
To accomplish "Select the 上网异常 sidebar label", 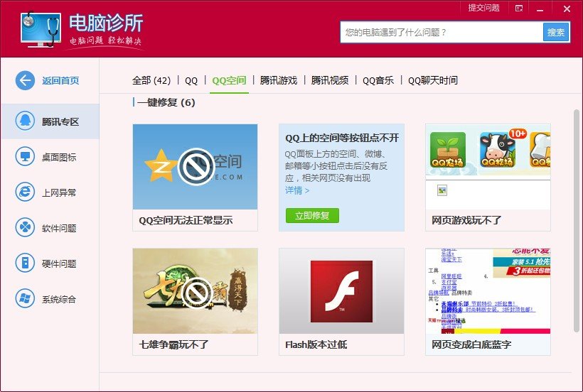I will pyautogui.click(x=59, y=192).
